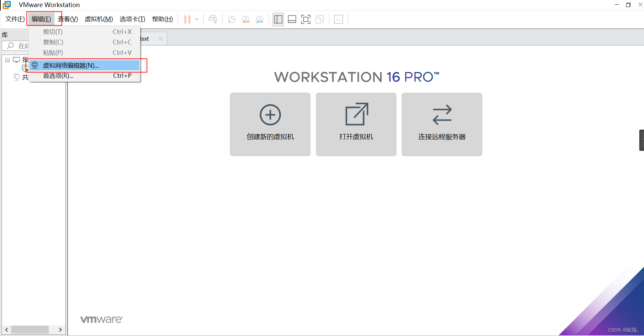This screenshot has width=644, height=336.
Task: Toggle the thumbnail bar view icon
Action: (x=292, y=19)
